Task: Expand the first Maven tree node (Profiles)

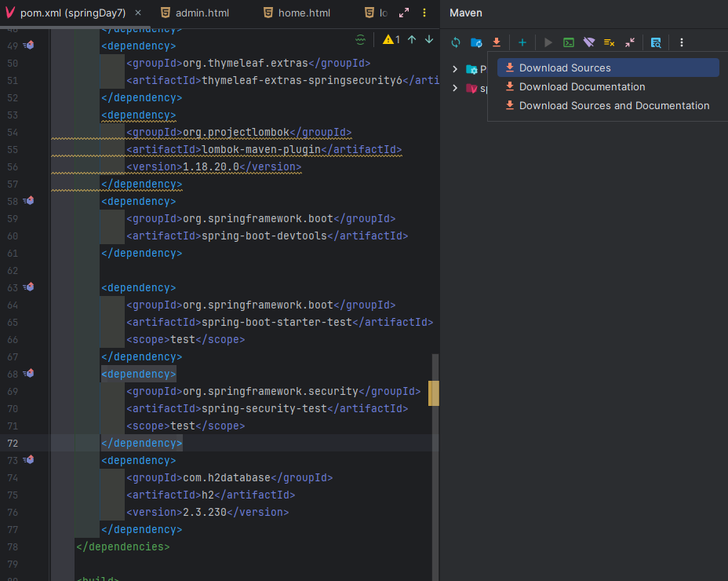Action: point(455,69)
